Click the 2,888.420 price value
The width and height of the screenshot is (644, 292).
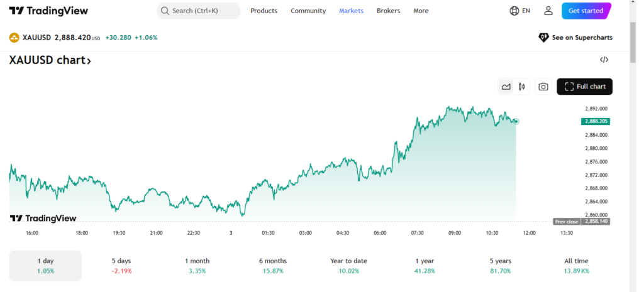[73, 38]
